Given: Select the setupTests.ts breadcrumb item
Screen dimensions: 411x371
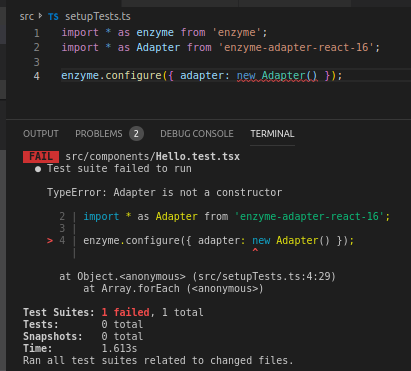Looking at the screenshot, I should [x=98, y=17].
